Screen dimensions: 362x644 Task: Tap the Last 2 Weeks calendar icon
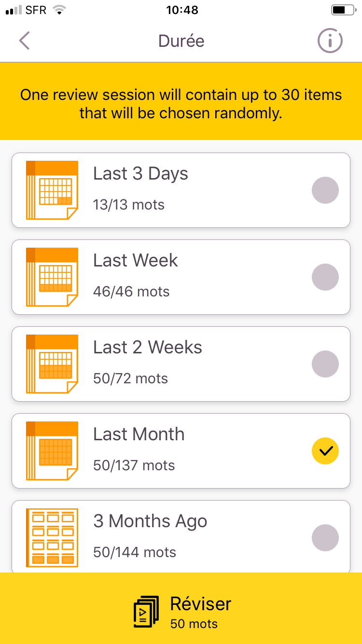click(52, 364)
